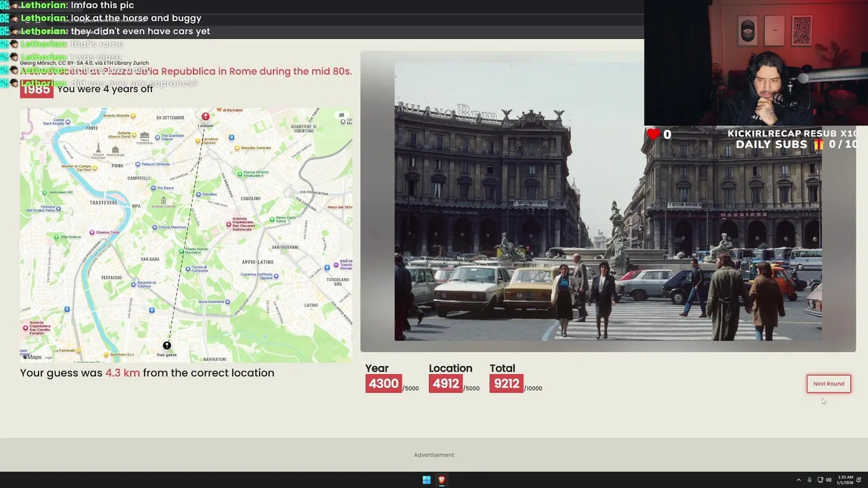868x488 pixels.
Task: Click the Location score 4912 box
Action: (x=446, y=384)
